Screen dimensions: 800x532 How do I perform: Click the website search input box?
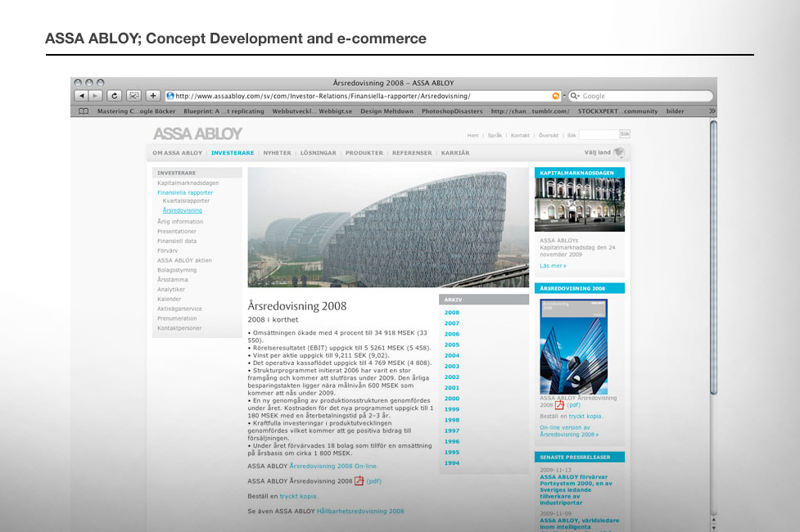[x=599, y=135]
